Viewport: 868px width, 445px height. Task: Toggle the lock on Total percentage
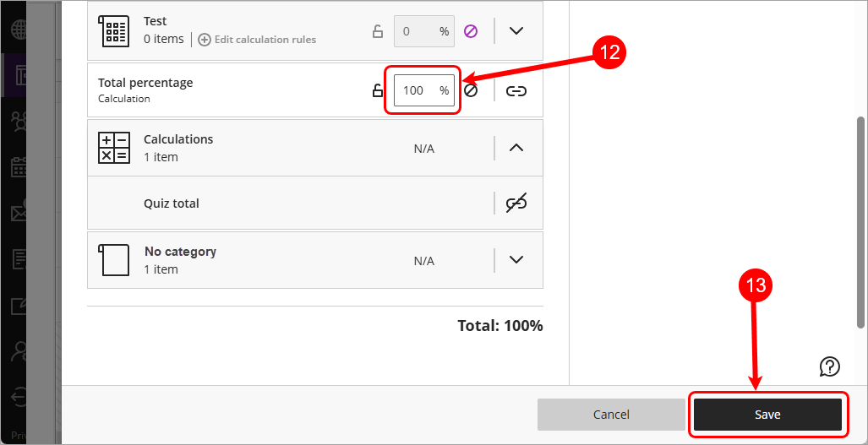pyautogui.click(x=378, y=90)
